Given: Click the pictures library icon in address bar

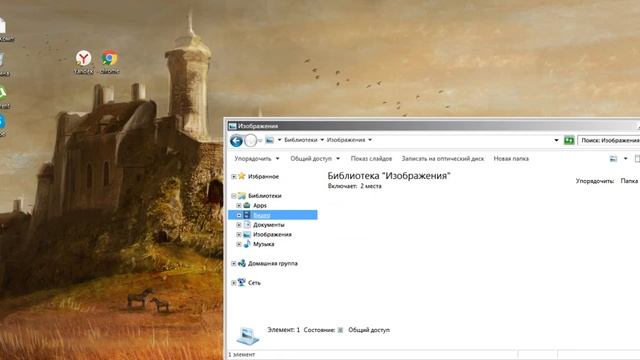Looking at the screenshot, I should [270, 140].
